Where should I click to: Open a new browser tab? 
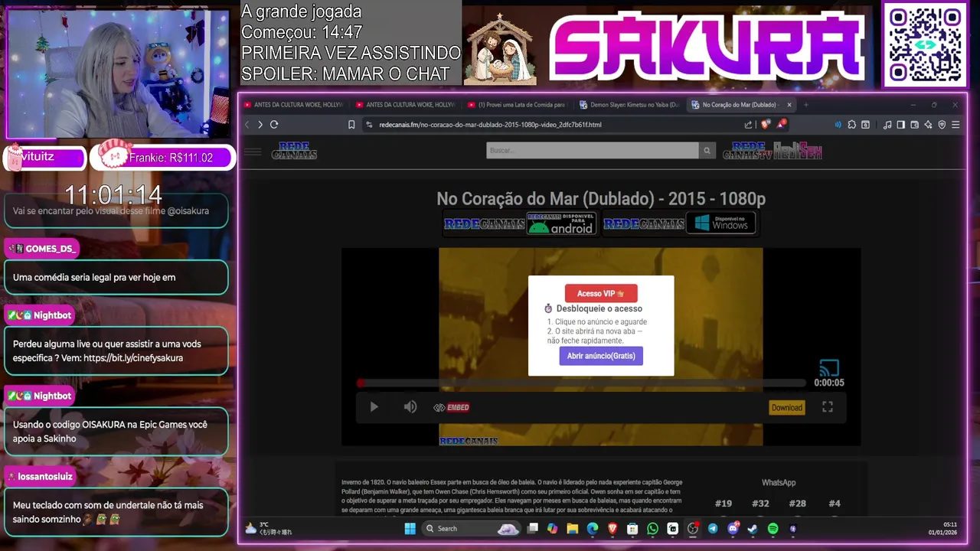pyautogui.click(x=806, y=105)
